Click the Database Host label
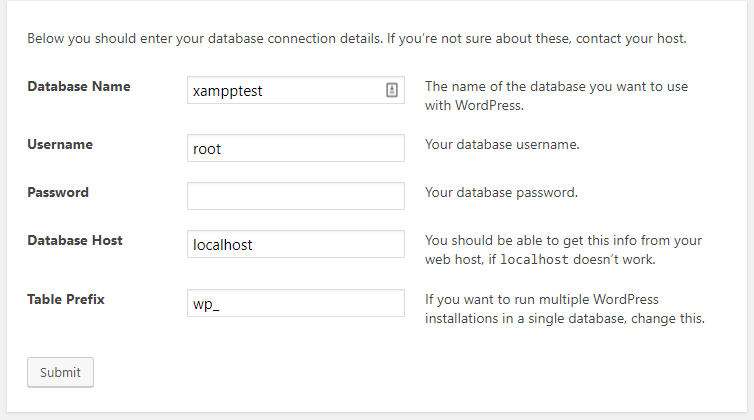This screenshot has width=754, height=420. 75,241
